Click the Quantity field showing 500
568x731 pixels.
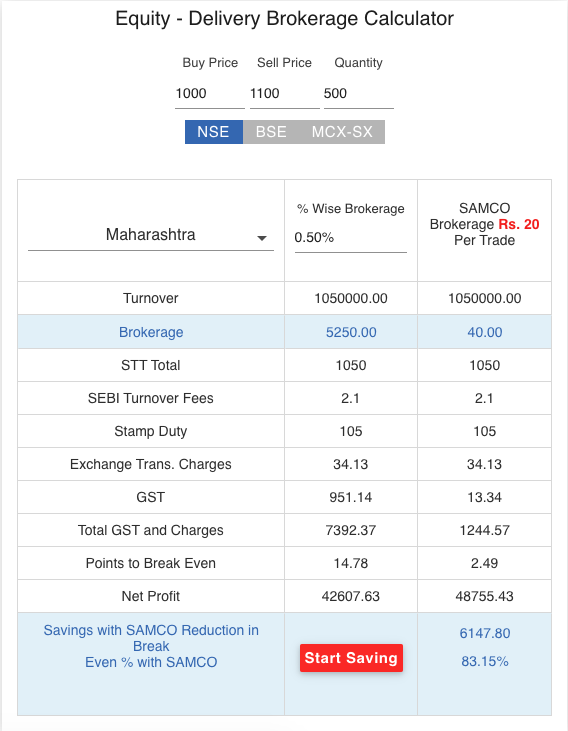click(359, 94)
